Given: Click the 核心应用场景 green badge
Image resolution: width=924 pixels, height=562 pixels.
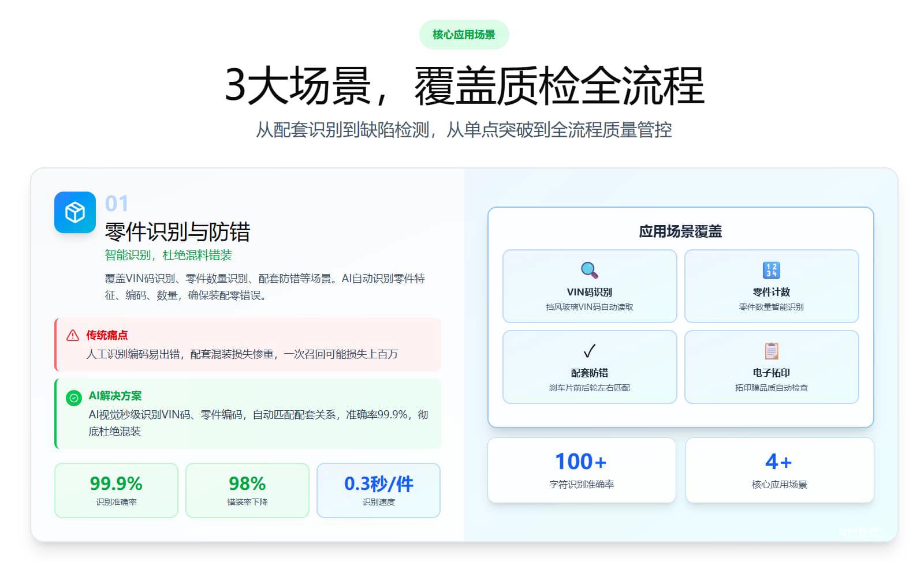Looking at the screenshot, I should click(x=464, y=35).
